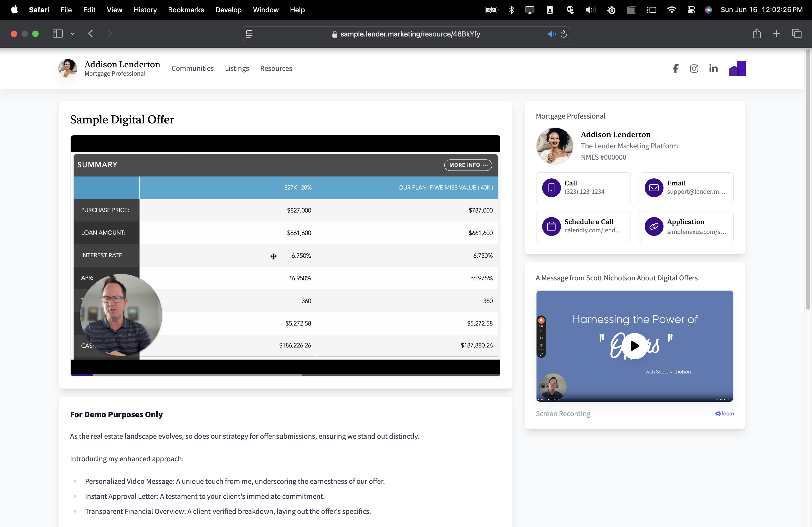Viewport: 812px width, 527px height.
Task: Open the page reader menu in address bar
Action: click(249, 34)
